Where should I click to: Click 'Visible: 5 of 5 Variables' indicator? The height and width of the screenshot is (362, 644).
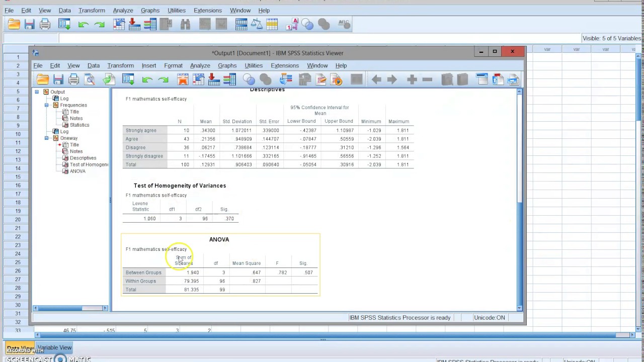pos(612,38)
